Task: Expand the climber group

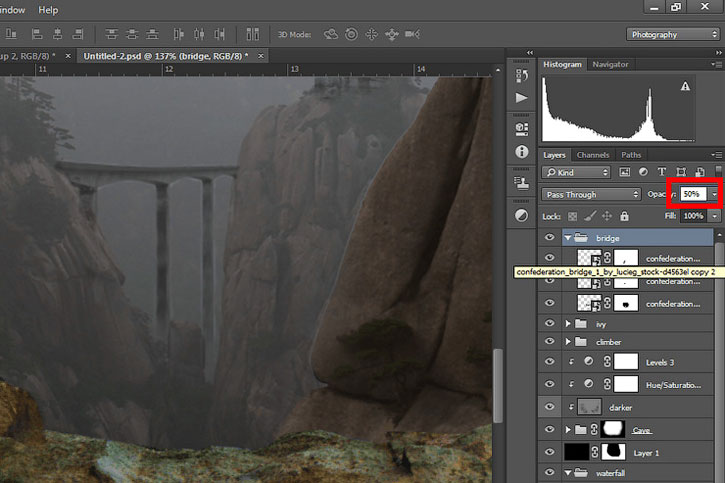Action: [568, 342]
